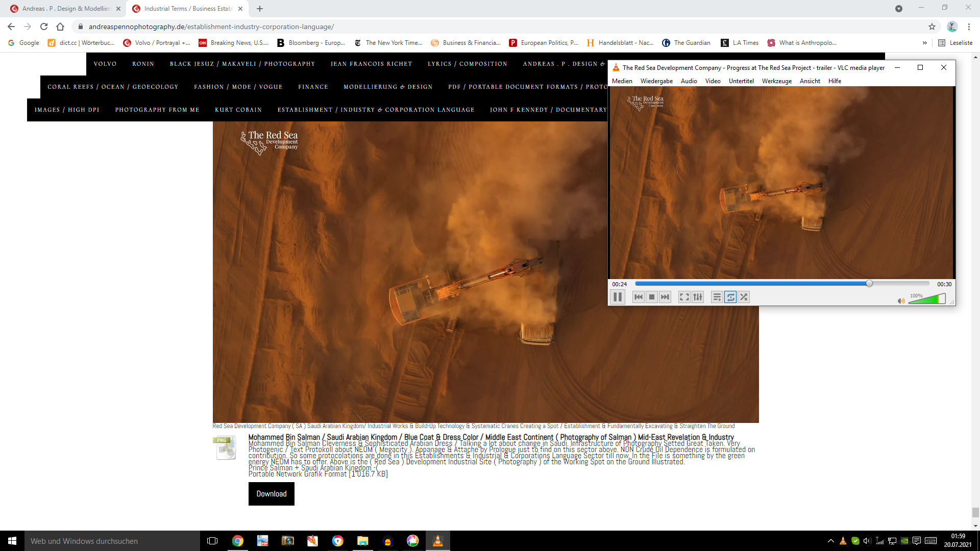980x551 pixels.
Task: Skip to next media in VLC
Action: [665, 297]
